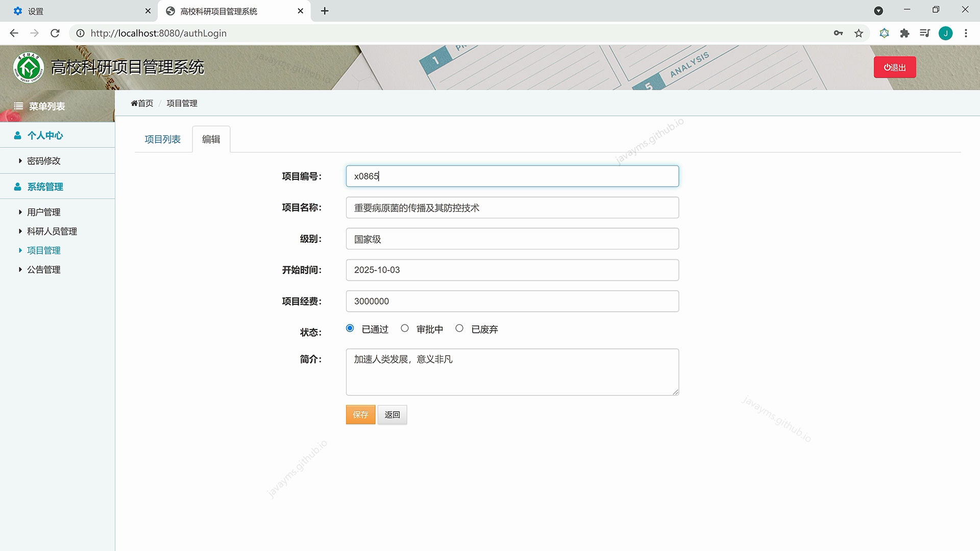Open the browser extensions puzzle icon

click(x=904, y=33)
